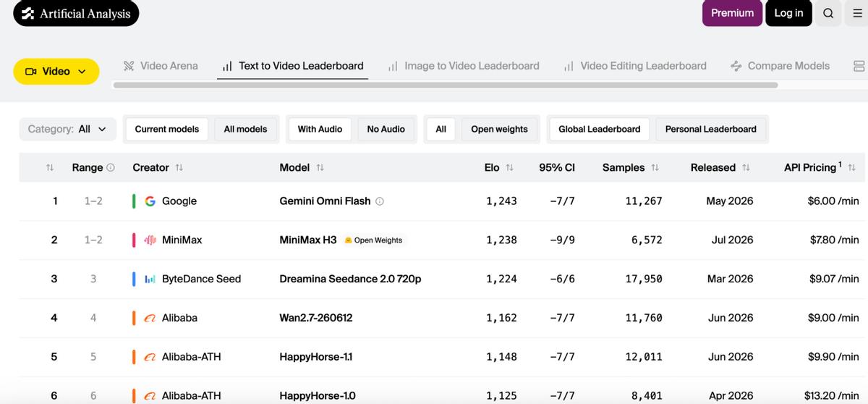Open the HappyHorse-1.0 model link
868x404 pixels.
[318, 396]
